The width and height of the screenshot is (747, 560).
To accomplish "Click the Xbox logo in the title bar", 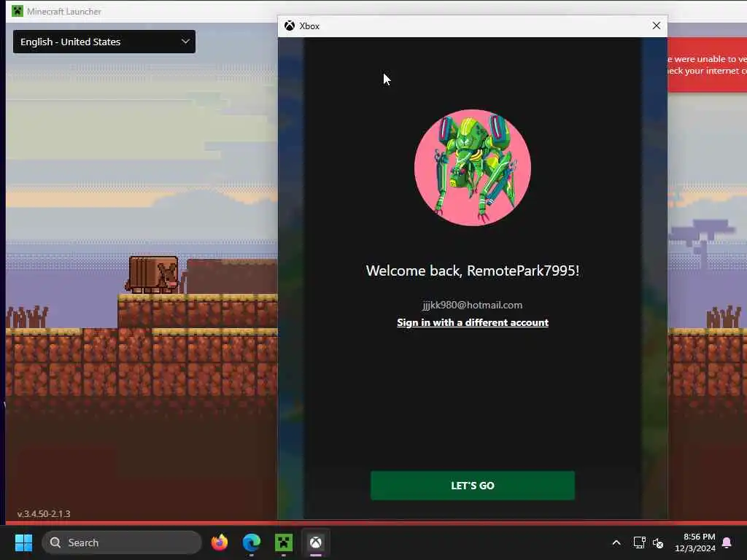I will pyautogui.click(x=289, y=26).
